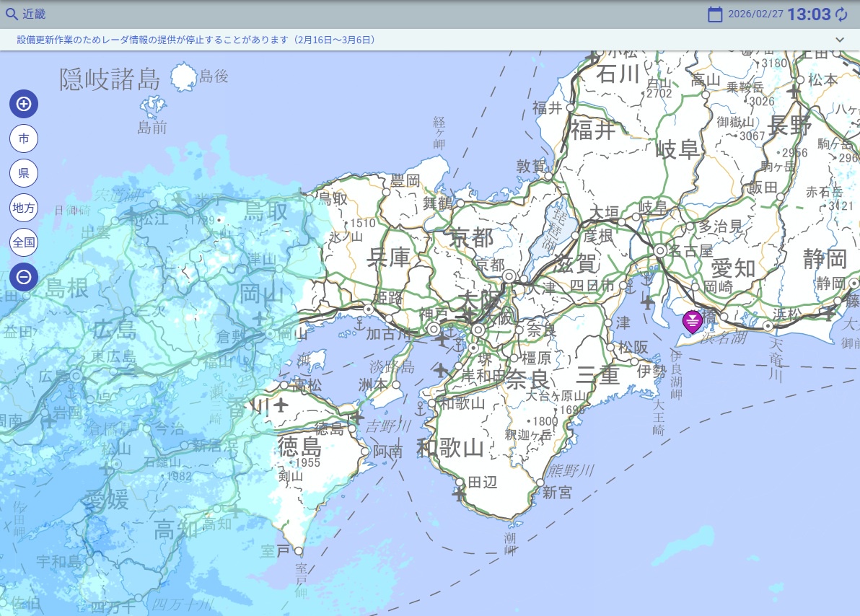
Task: Open the calendar date picker icon
Action: (x=715, y=14)
